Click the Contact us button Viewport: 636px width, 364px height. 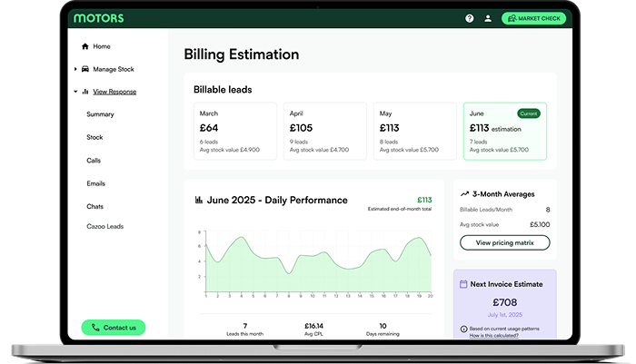coord(114,328)
